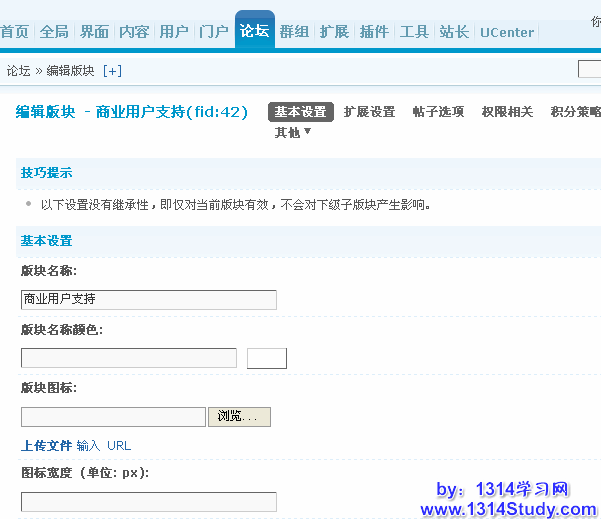Open the 帖子选项 settings tab

pos(438,112)
